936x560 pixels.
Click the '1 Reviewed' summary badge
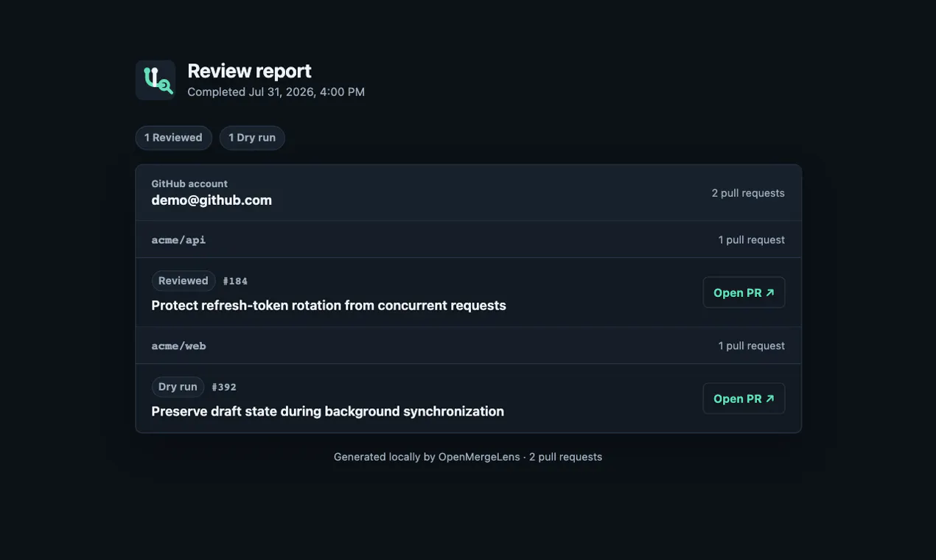click(173, 138)
